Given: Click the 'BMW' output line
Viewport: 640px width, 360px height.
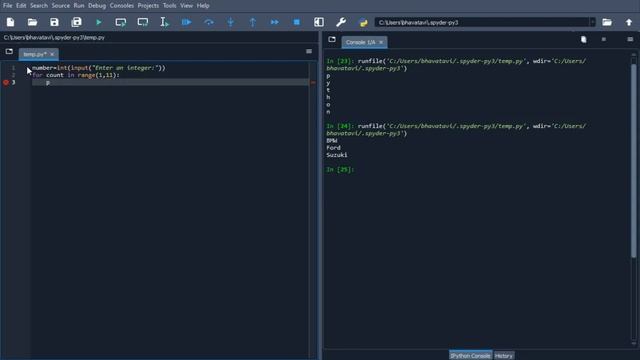Looking at the screenshot, I should (x=331, y=140).
